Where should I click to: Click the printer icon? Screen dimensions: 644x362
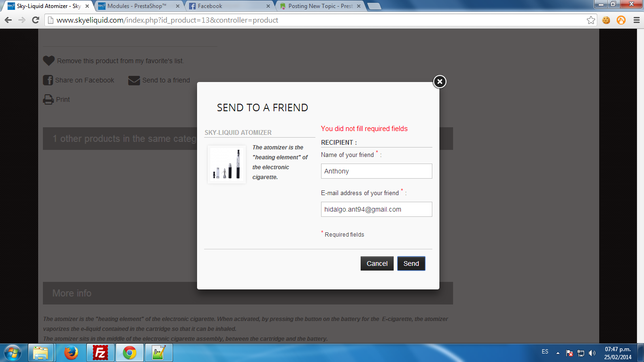point(49,99)
